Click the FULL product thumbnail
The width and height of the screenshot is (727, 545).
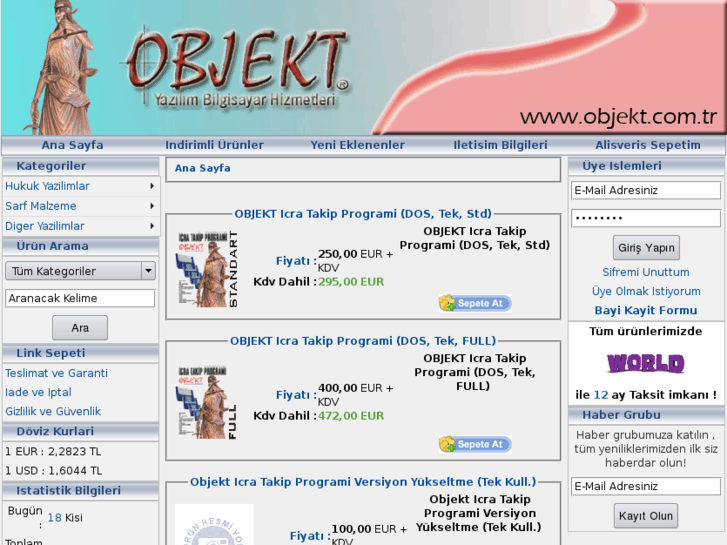207,403
